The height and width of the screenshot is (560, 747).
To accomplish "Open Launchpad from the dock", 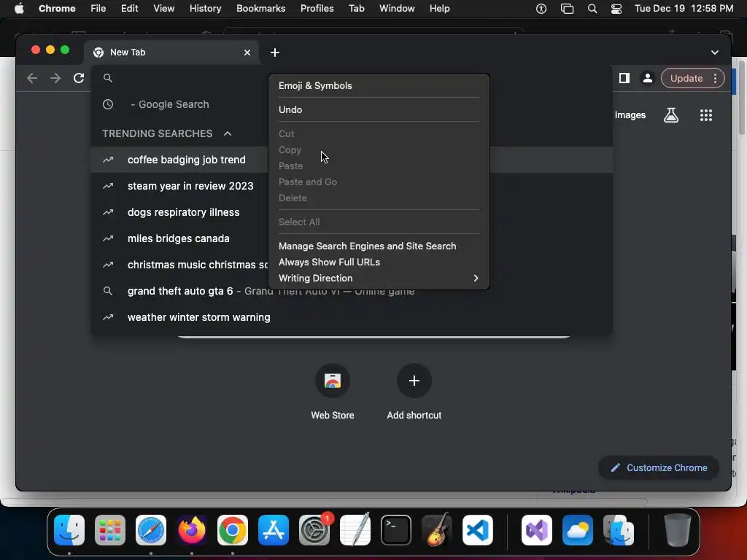I will 110,530.
